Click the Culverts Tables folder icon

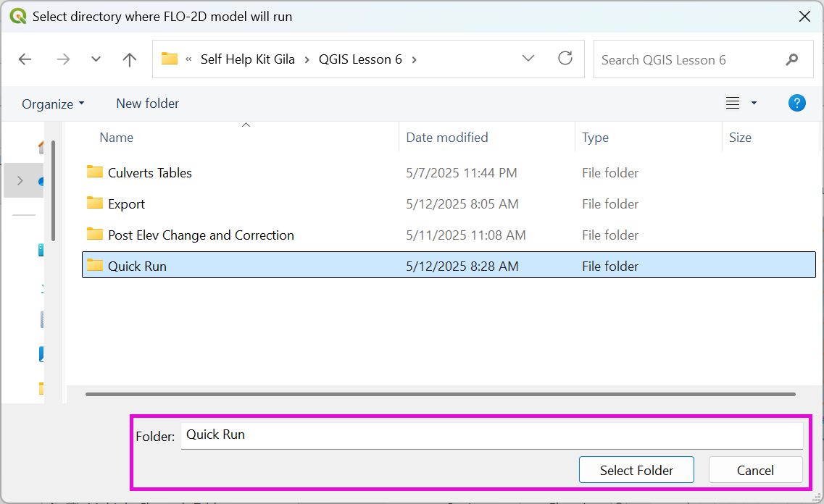click(x=95, y=172)
